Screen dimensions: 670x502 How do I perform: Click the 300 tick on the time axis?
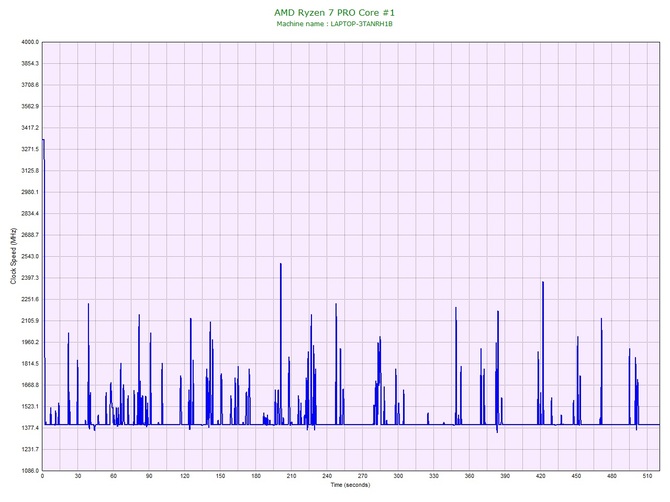point(398,476)
